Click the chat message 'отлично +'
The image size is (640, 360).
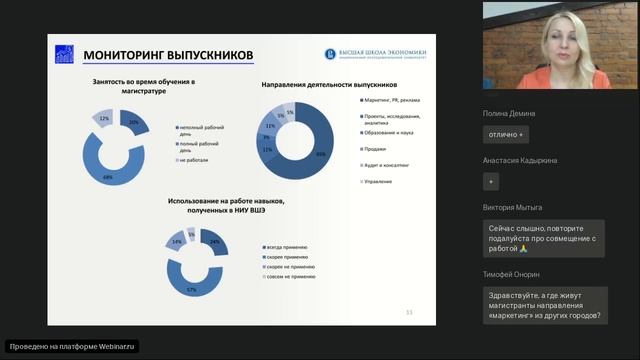pyautogui.click(x=506, y=134)
